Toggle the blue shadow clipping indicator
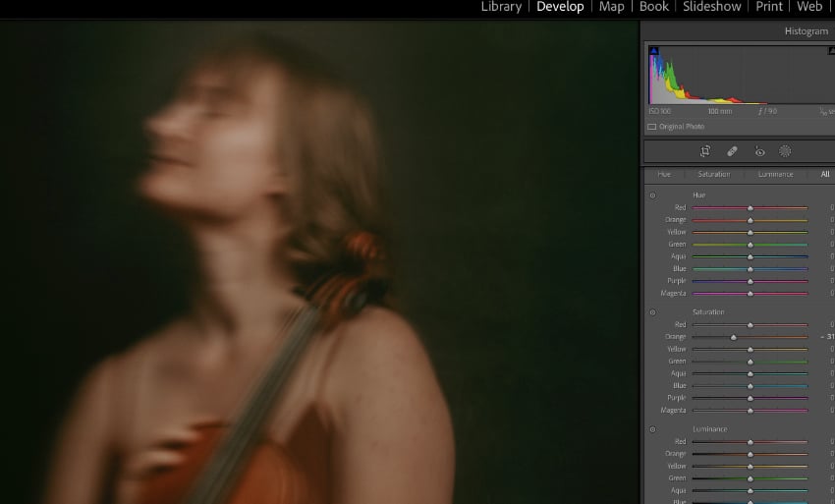Image resolution: width=835 pixels, height=504 pixels. 654,51
